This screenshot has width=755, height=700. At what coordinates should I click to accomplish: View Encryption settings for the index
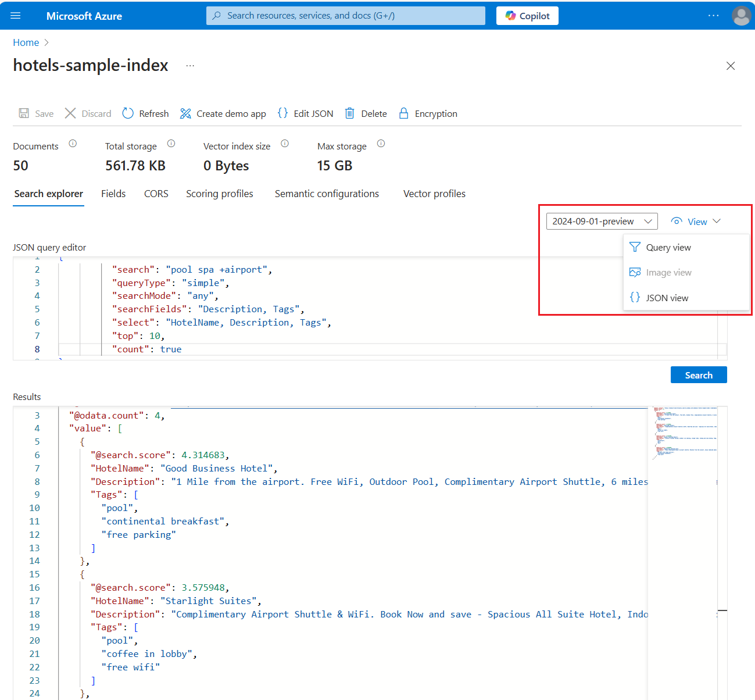[428, 113]
